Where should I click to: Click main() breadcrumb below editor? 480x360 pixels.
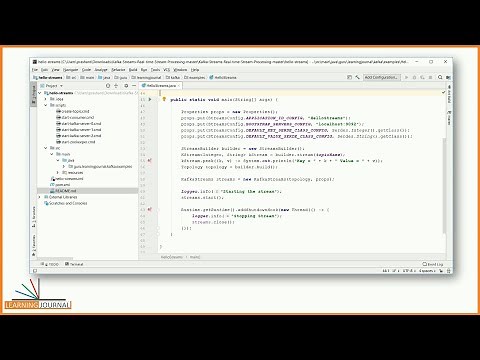(x=195, y=257)
